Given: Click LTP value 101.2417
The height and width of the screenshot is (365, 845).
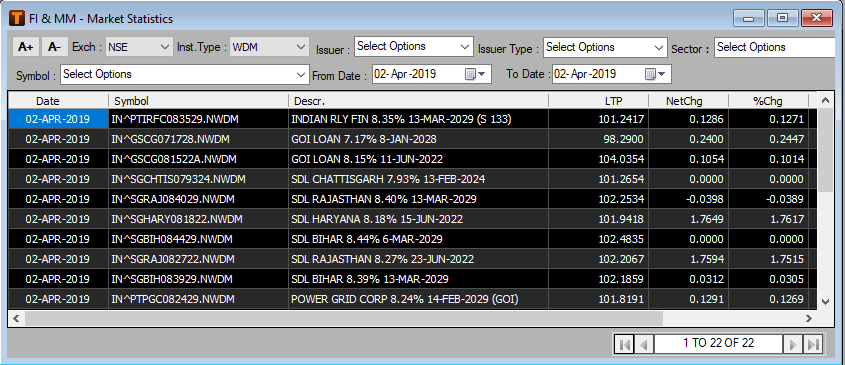Looking at the screenshot, I should coord(621,119).
